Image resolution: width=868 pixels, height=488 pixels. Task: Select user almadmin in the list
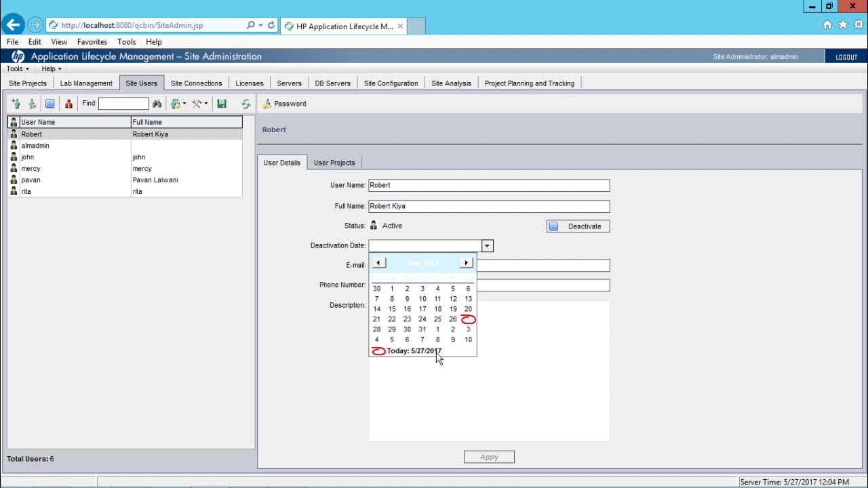pos(125,146)
